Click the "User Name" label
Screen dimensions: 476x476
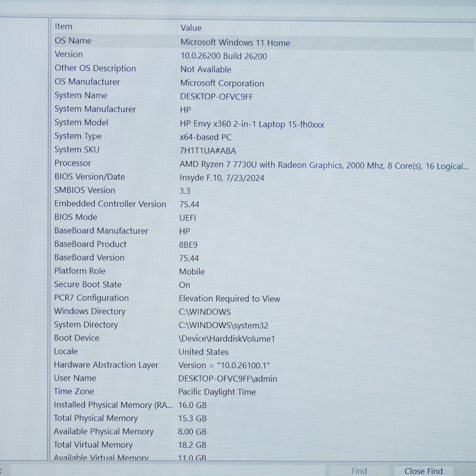[x=75, y=378]
